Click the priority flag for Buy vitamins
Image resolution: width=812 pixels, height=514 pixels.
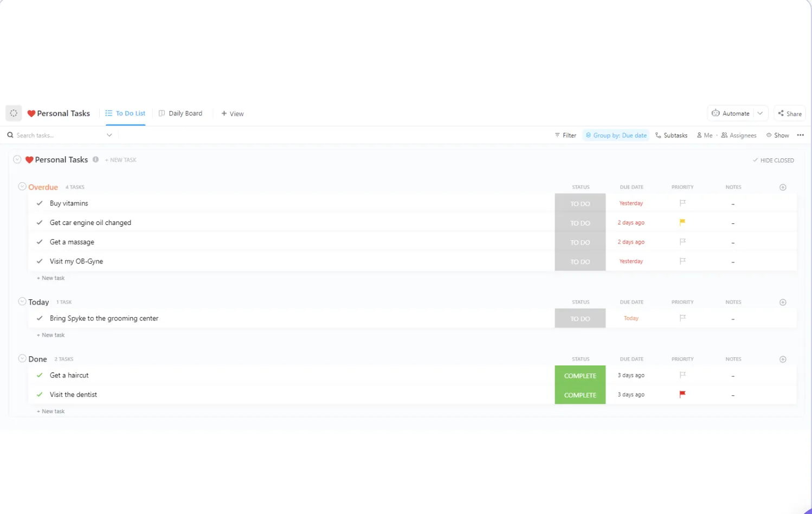pos(682,203)
